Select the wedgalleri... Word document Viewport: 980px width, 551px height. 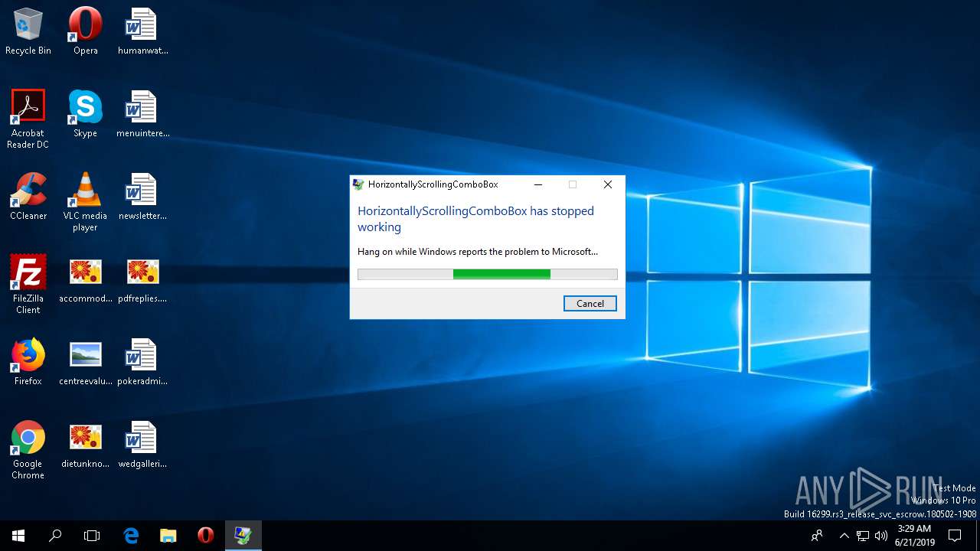click(x=142, y=445)
